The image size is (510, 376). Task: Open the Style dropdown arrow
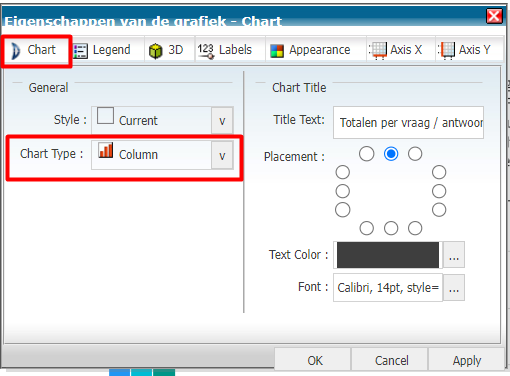[x=222, y=120]
